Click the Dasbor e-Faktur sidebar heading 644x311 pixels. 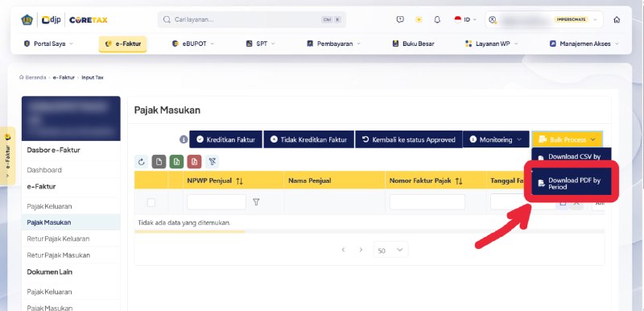click(x=53, y=150)
